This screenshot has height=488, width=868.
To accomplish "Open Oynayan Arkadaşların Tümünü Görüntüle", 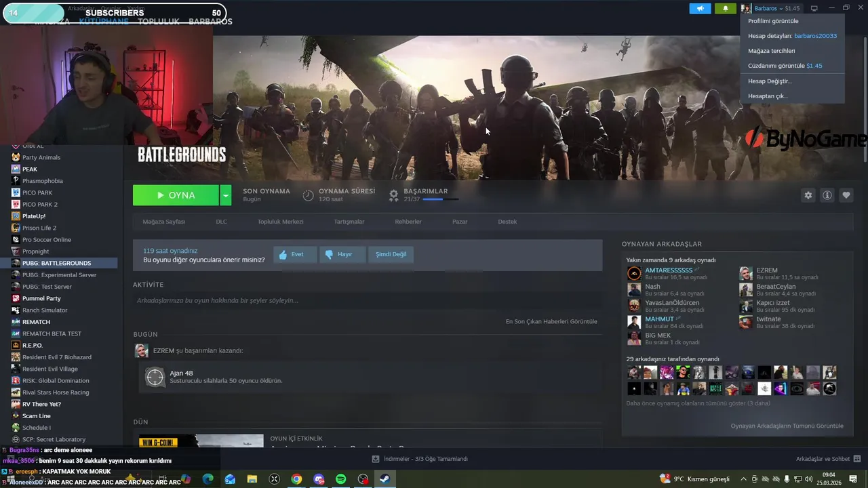I will click(x=787, y=426).
